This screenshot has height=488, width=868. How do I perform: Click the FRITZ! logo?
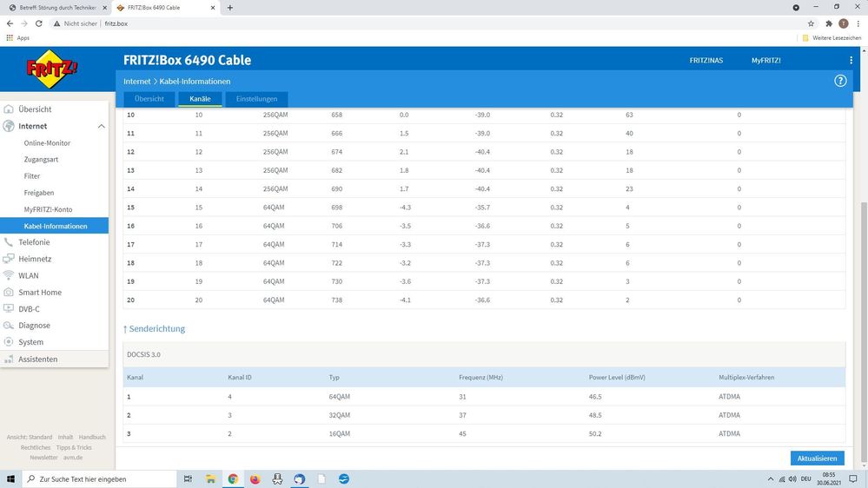click(x=52, y=69)
